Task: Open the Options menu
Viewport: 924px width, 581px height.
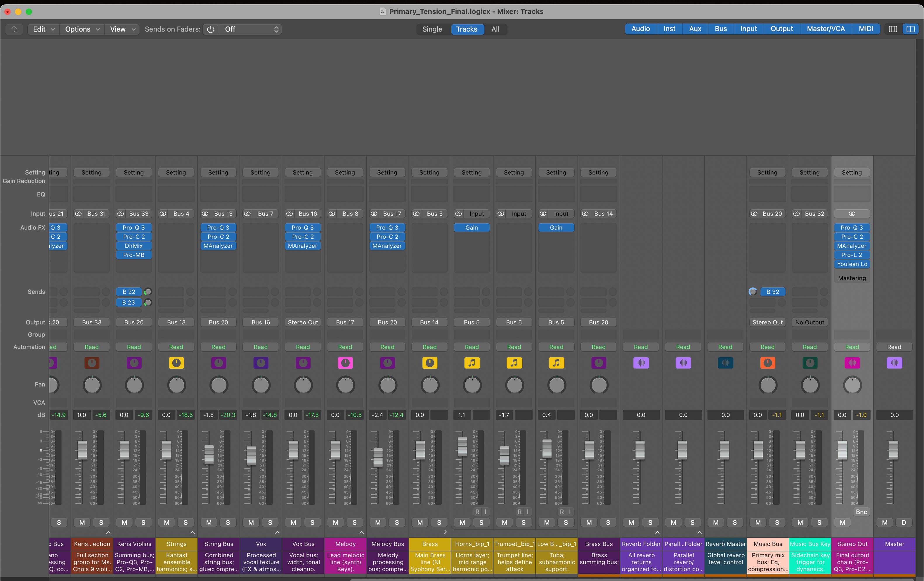Action: pyautogui.click(x=81, y=29)
